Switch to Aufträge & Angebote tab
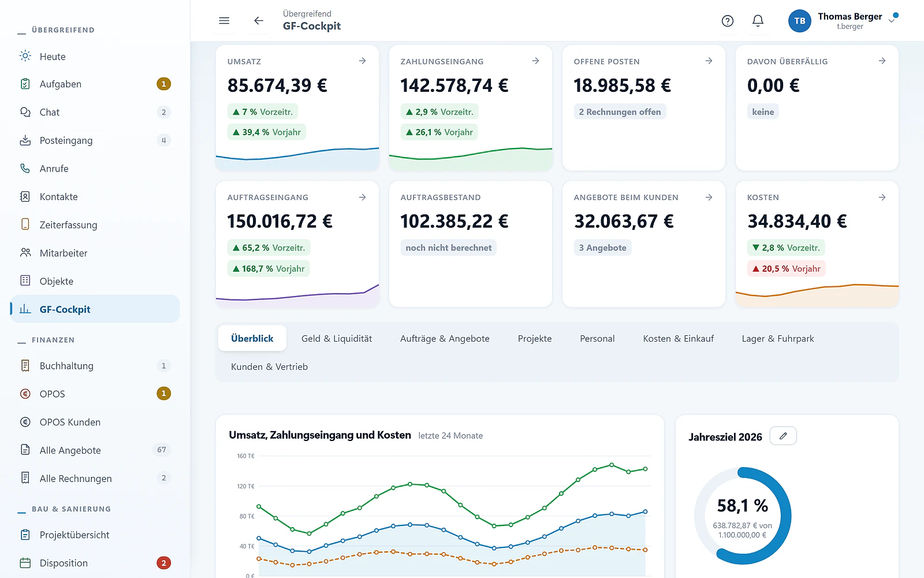This screenshot has height=578, width=924. [445, 339]
